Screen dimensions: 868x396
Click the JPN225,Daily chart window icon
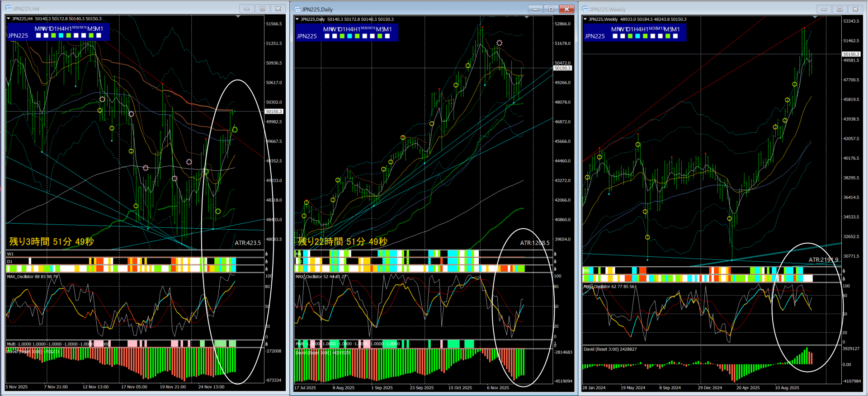tap(297, 9)
